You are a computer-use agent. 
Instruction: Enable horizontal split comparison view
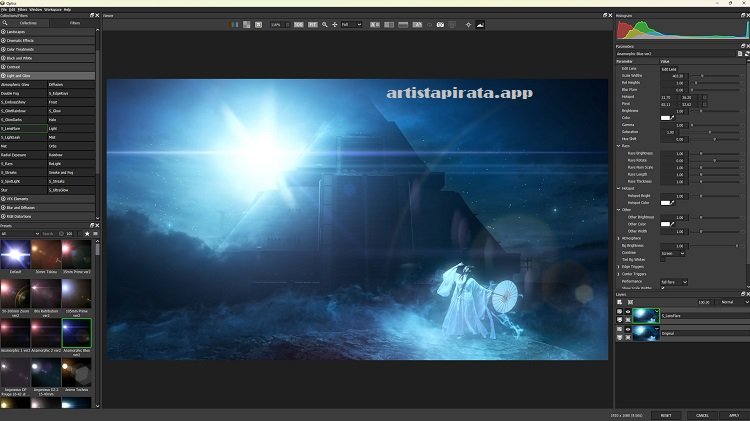pyautogui.click(x=403, y=24)
